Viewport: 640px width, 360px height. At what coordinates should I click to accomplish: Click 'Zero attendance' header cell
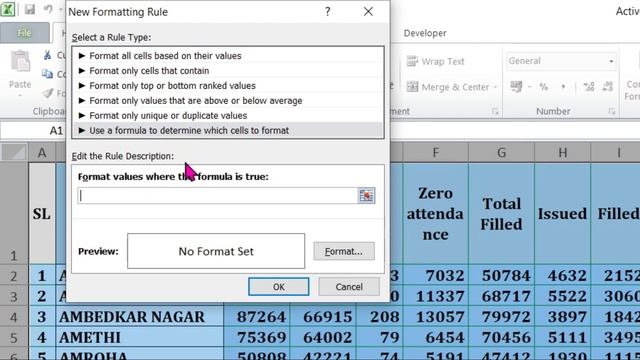pos(436,213)
